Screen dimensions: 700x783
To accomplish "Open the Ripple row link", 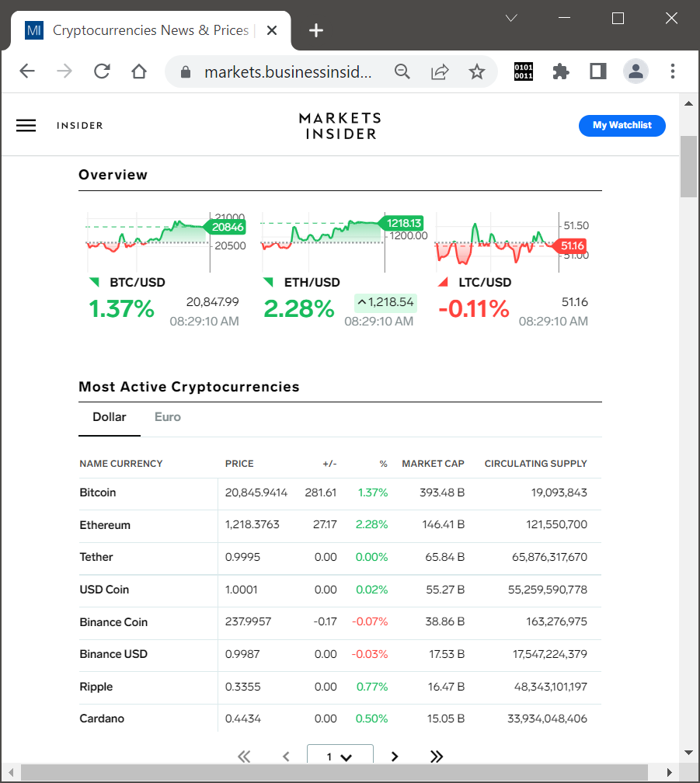I will click(96, 687).
